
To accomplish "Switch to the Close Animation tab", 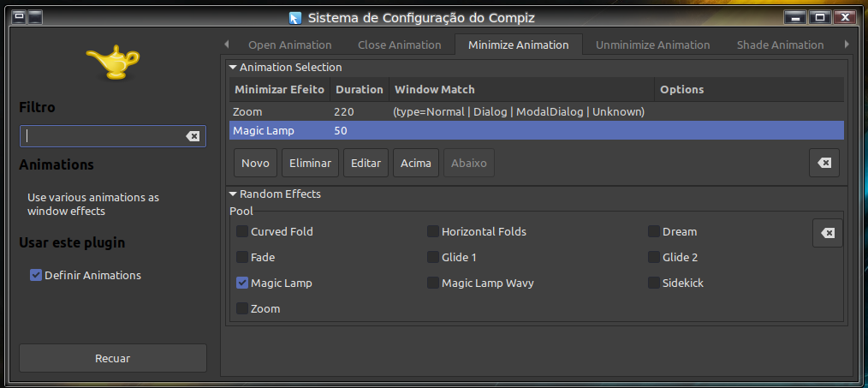I will tap(400, 45).
